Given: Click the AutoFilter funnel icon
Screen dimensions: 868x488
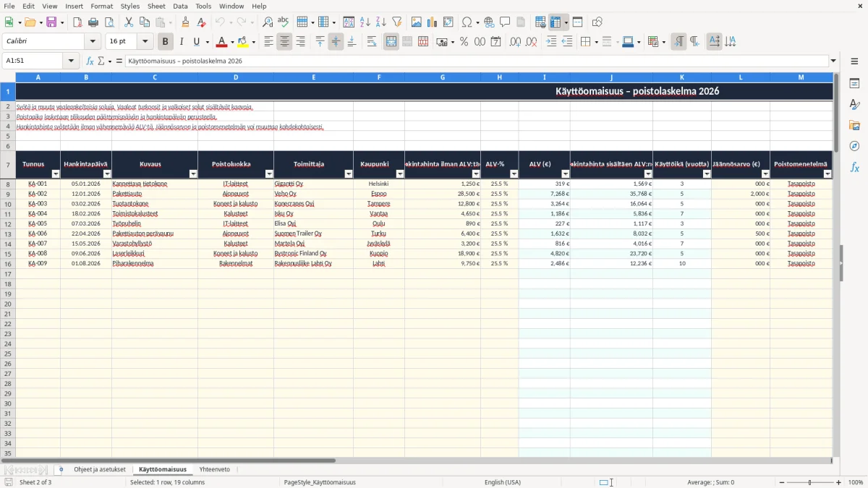Looking at the screenshot, I should 397,22.
